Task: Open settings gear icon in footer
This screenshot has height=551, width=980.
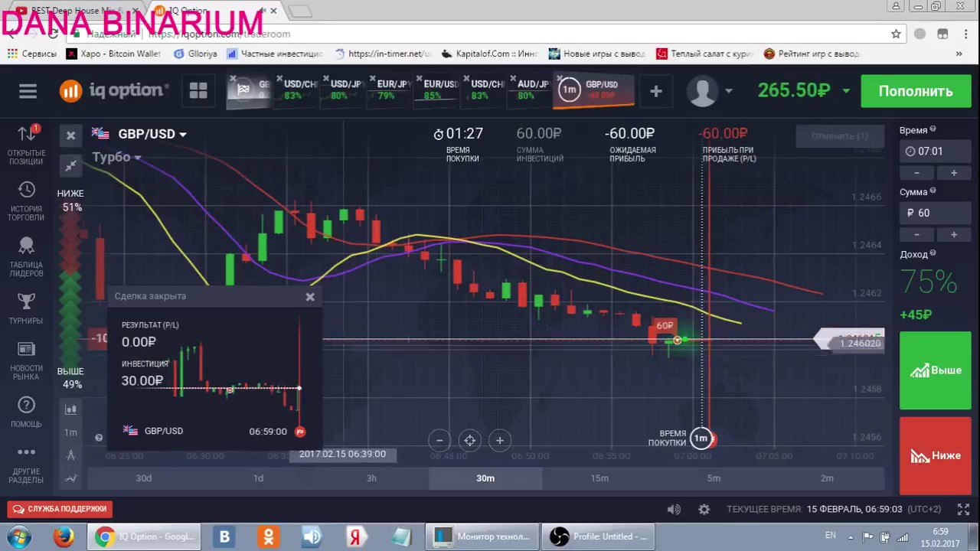Action: [704, 509]
